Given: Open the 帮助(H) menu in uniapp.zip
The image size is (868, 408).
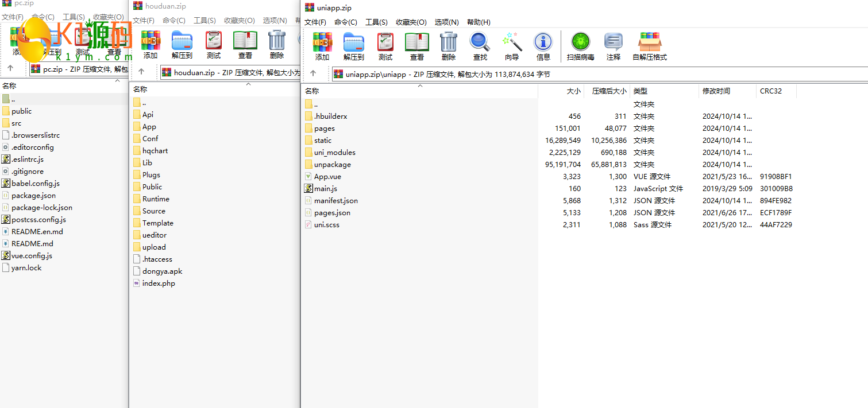Looking at the screenshot, I should coord(479,22).
